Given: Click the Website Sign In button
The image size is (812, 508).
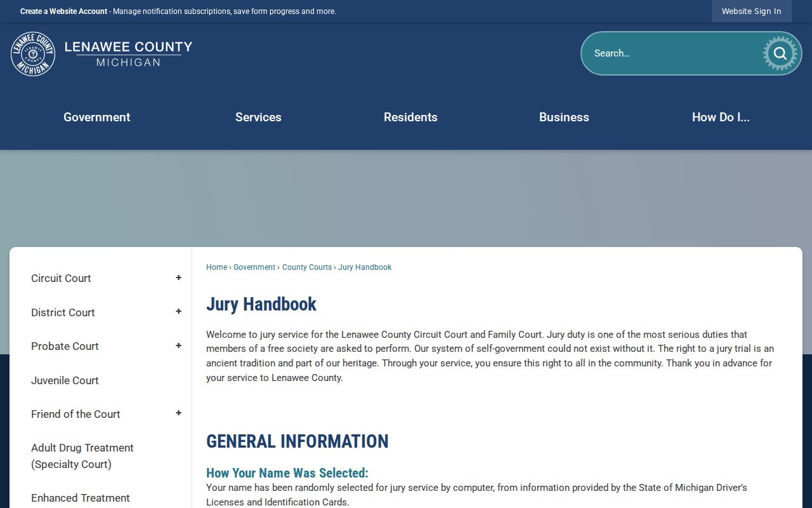Looking at the screenshot, I should 752,11.
